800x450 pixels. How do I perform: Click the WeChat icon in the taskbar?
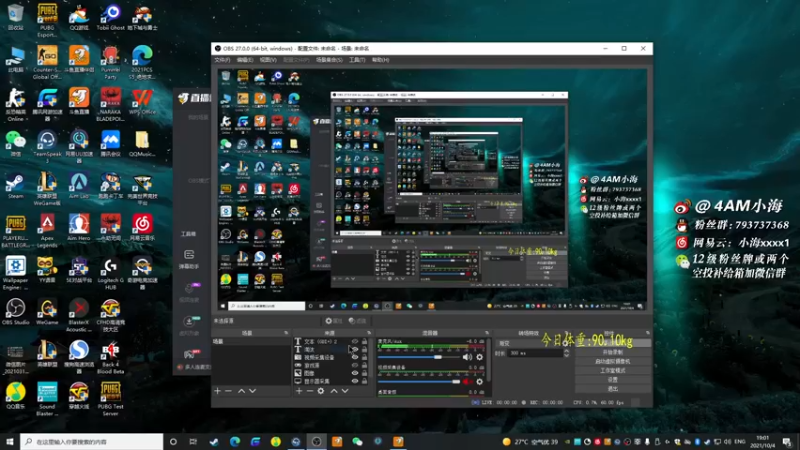click(x=357, y=441)
